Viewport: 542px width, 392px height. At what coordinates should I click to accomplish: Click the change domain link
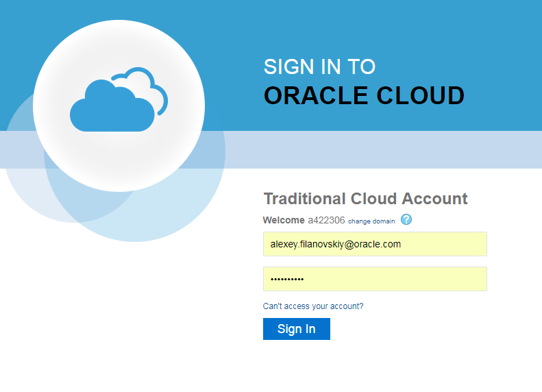tap(371, 221)
